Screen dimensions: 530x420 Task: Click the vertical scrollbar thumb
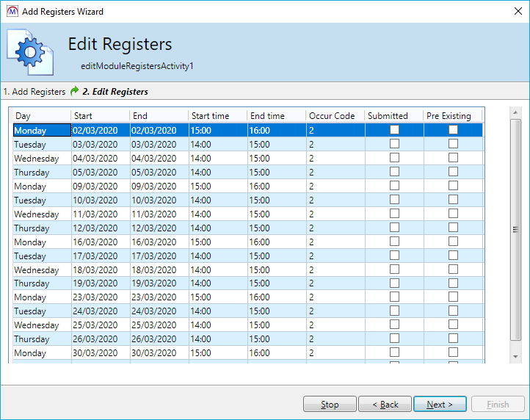click(515, 229)
